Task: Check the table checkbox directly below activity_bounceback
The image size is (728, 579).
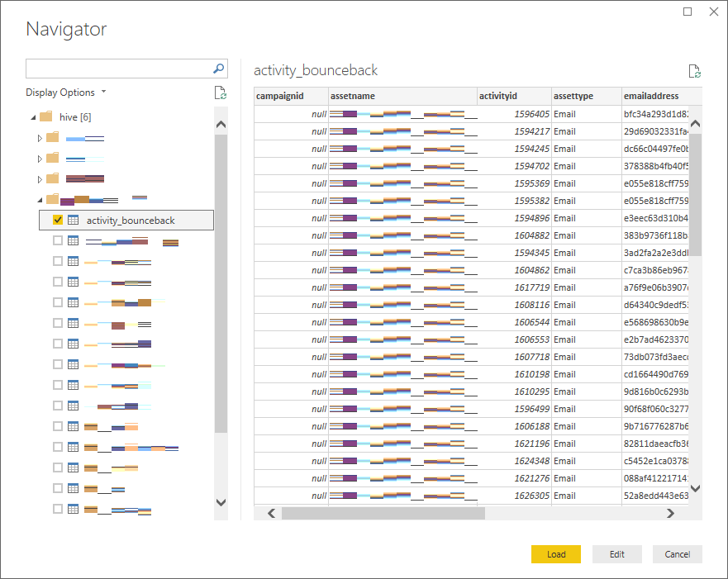Action: click(58, 240)
